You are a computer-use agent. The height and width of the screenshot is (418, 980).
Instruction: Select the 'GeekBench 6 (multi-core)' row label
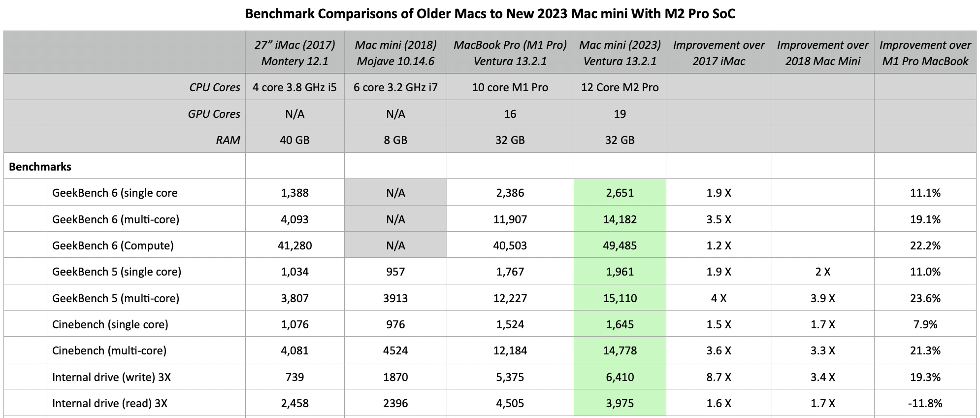coord(116,219)
